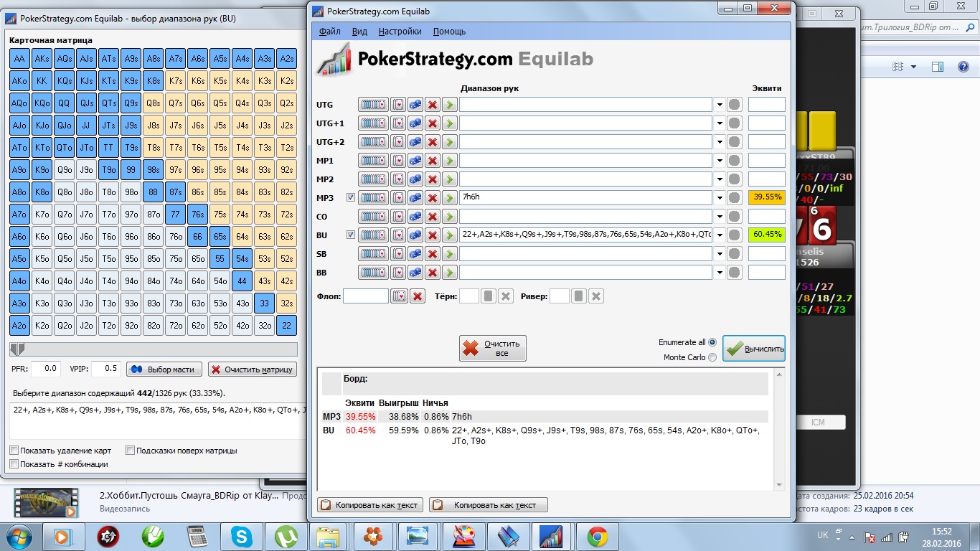Click green arrow in BU row
The image size is (980, 551).
point(450,235)
